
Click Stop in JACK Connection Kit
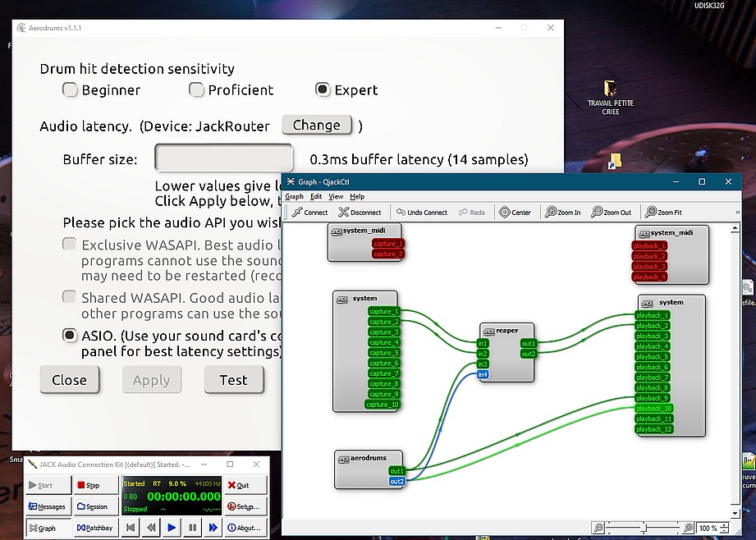(96, 485)
